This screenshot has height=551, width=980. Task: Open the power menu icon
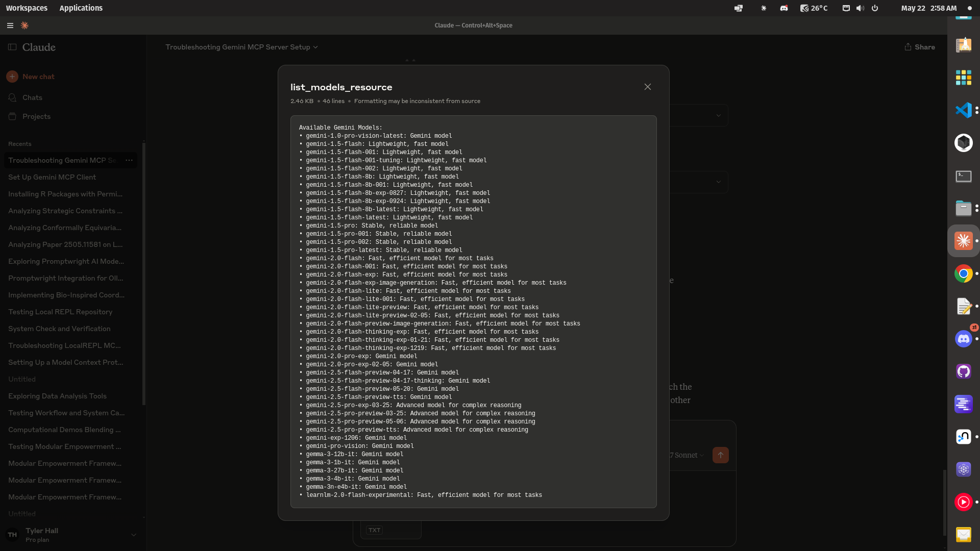coord(875,8)
